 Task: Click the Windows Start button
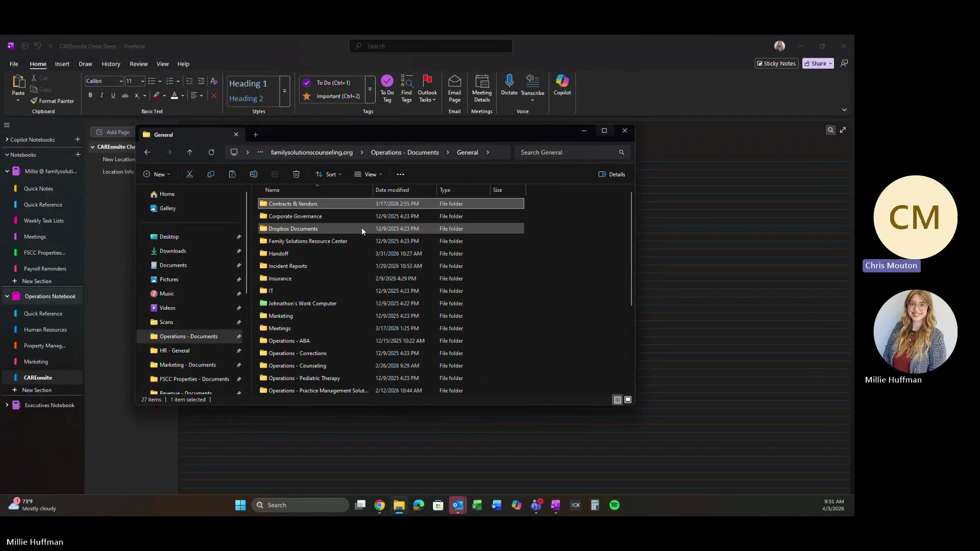240,505
